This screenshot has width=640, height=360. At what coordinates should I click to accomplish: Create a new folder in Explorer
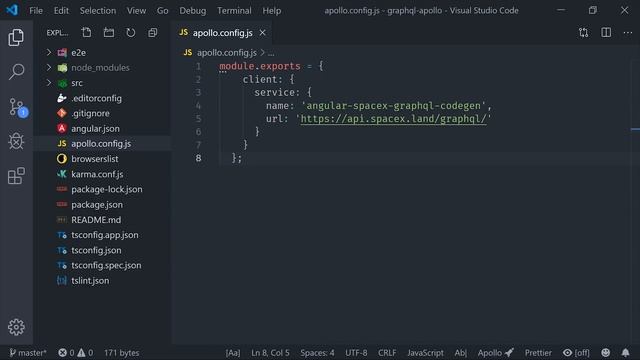(x=109, y=33)
